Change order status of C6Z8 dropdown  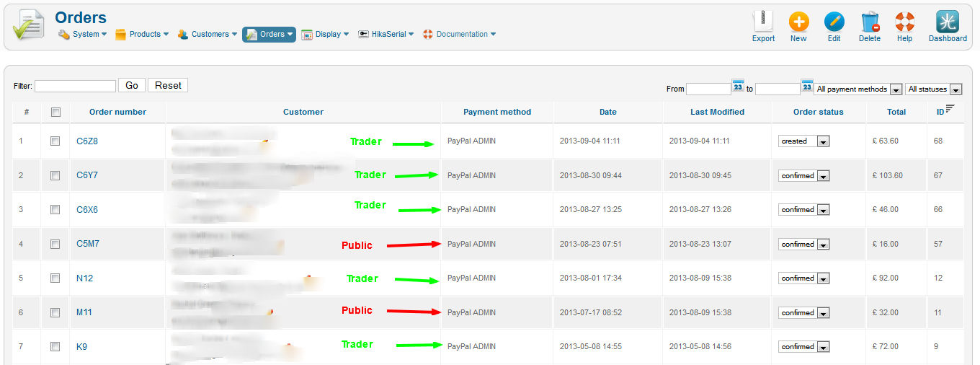coord(804,141)
